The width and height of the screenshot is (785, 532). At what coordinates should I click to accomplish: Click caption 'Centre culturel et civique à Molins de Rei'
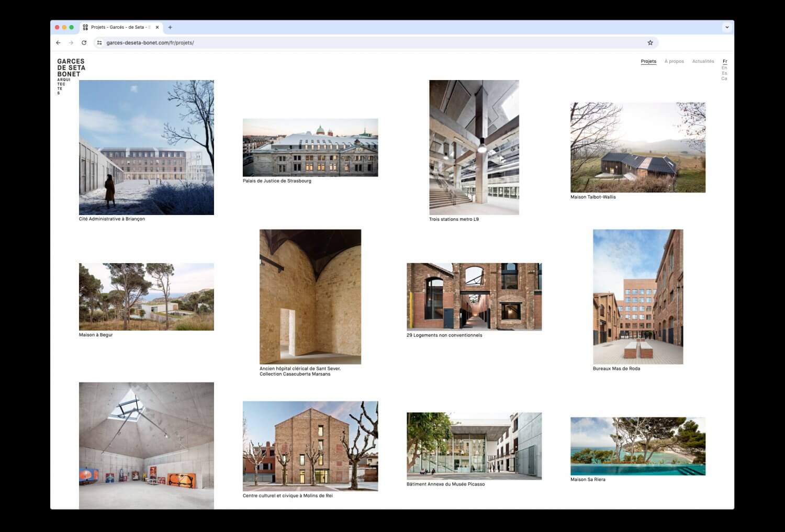click(x=288, y=496)
